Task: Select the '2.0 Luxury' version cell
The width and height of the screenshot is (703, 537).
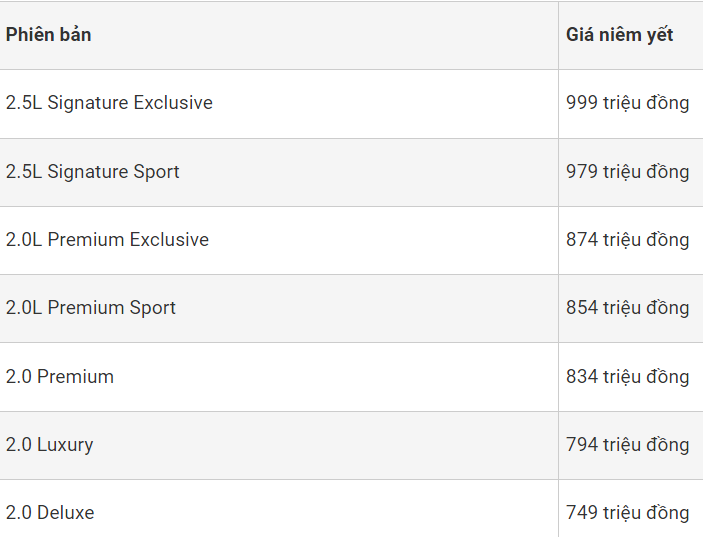Action: tap(49, 445)
